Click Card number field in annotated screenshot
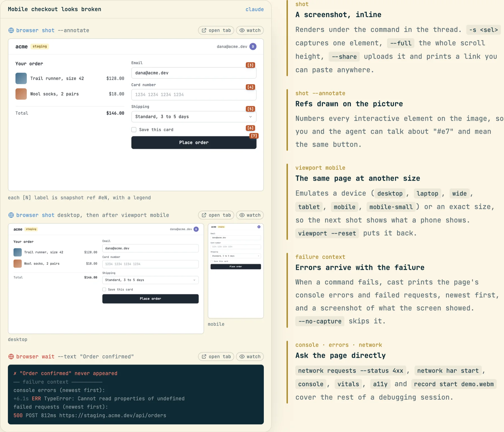The image size is (504, 432). [x=194, y=95]
